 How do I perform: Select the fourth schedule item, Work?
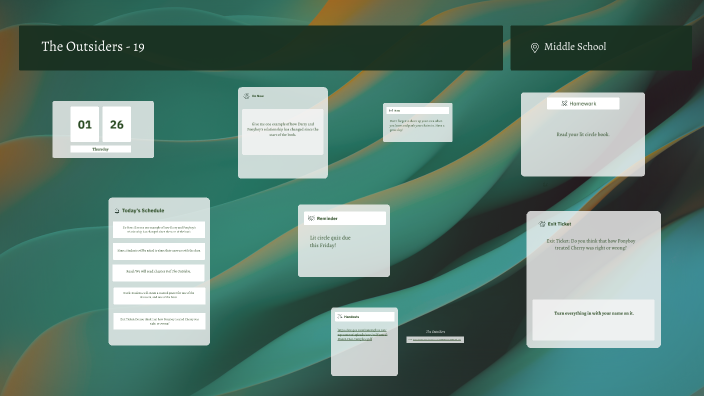[x=159, y=295]
